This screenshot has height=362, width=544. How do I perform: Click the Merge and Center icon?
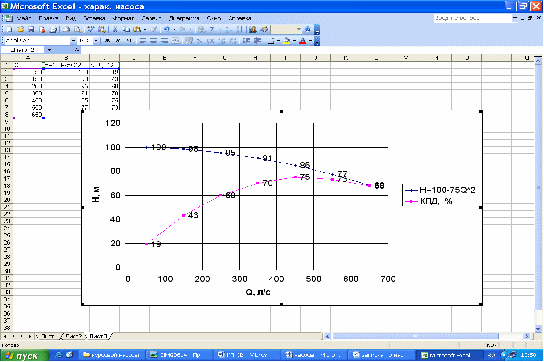click(x=176, y=41)
